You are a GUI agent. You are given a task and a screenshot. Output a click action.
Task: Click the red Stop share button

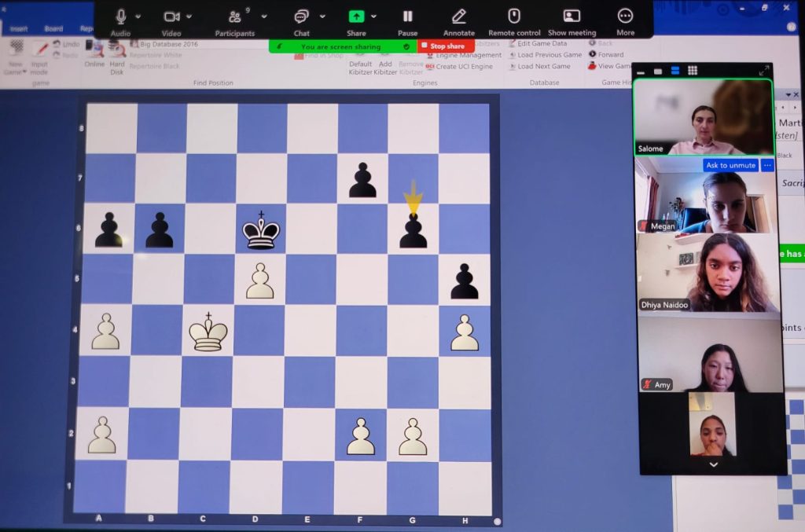[446, 46]
